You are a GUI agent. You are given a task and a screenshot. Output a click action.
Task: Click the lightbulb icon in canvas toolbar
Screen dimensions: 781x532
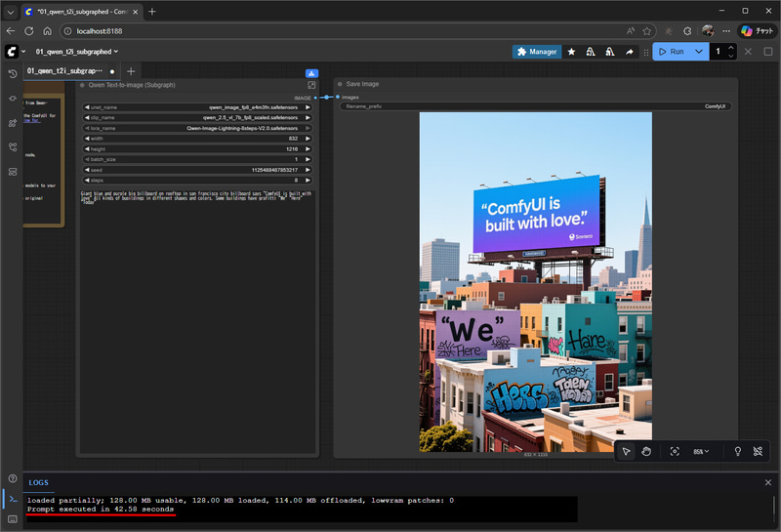point(738,452)
